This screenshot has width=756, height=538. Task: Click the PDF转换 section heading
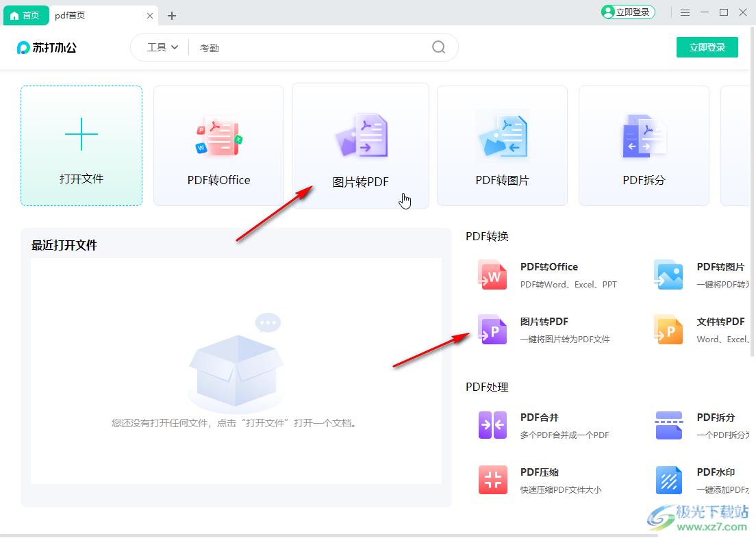pos(487,236)
